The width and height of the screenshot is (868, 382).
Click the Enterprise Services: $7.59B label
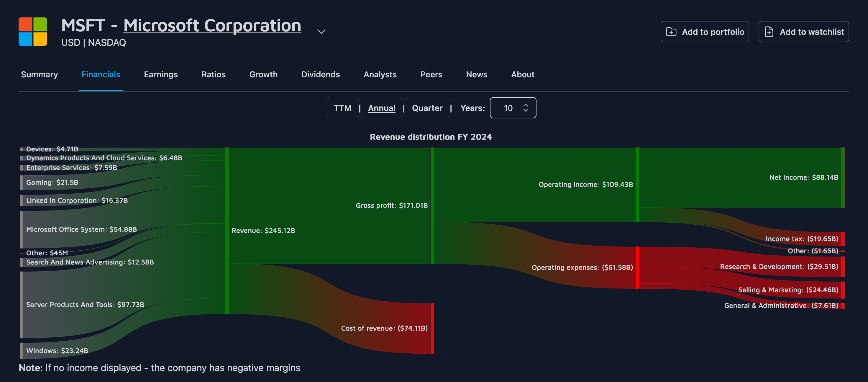[72, 168]
